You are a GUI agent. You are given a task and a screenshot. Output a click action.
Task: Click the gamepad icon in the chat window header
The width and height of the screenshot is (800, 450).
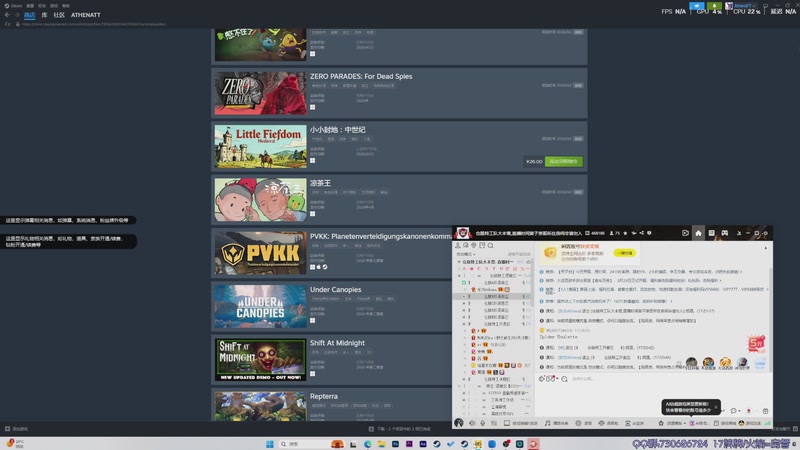tap(724, 233)
